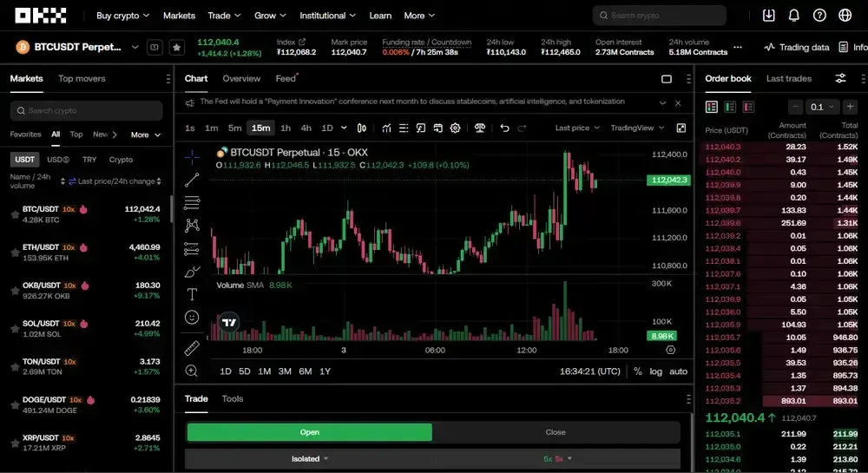Dismiss the announcement banner

point(678,103)
